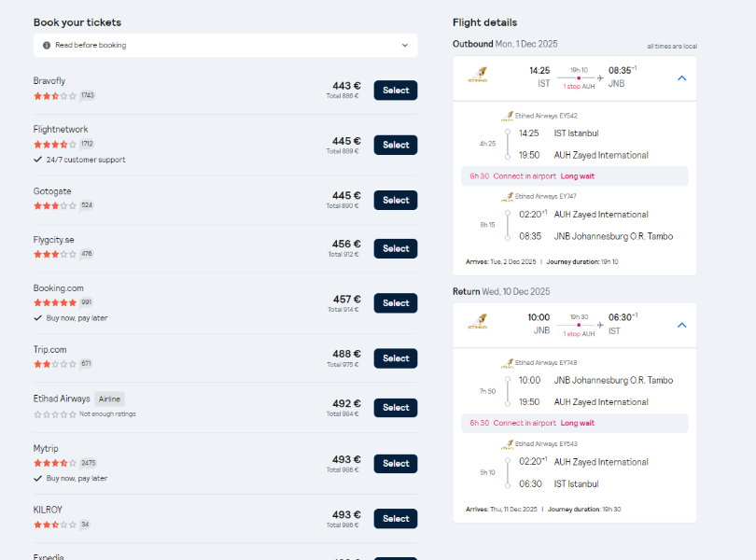
Task: Click the Trip.com provider name
Action: pyautogui.click(x=49, y=349)
